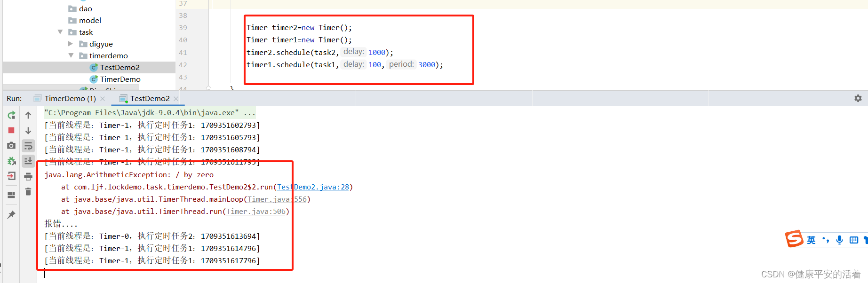The image size is (868, 283).
Task: Click the console line ending 1709351602793
Action: (x=152, y=126)
